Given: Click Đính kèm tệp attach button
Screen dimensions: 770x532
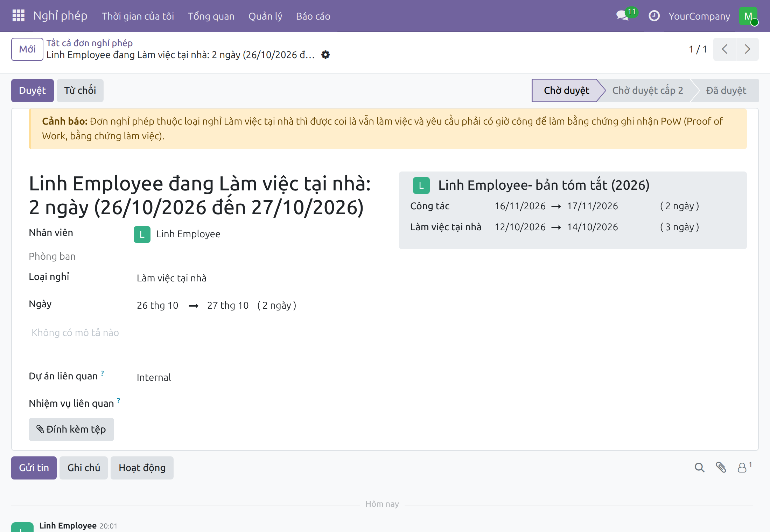Looking at the screenshot, I should (71, 429).
